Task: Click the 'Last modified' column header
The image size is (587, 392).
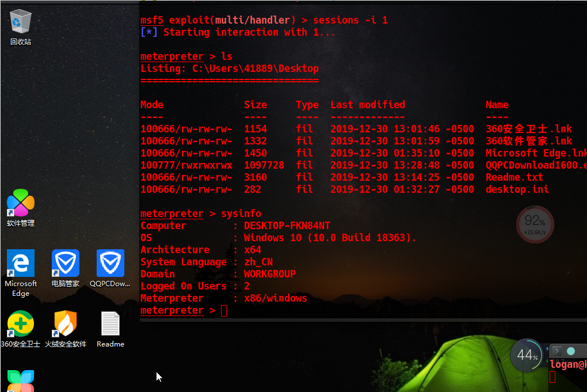Action: tap(368, 105)
